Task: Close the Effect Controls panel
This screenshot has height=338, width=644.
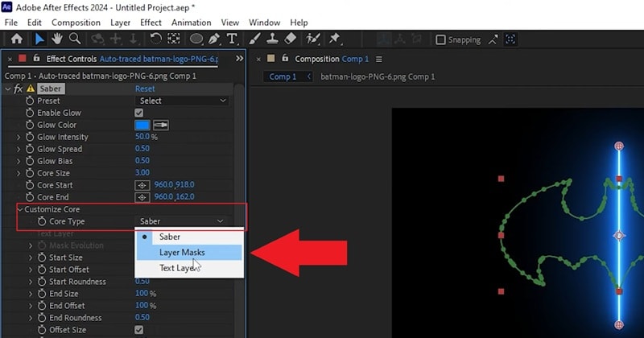Action: (x=10, y=59)
